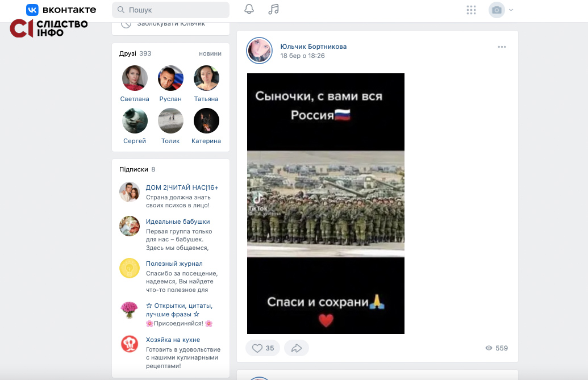Image resolution: width=588 pixels, height=380 pixels.
Task: Select text 'Присоединяйся!'
Action: tap(178, 323)
